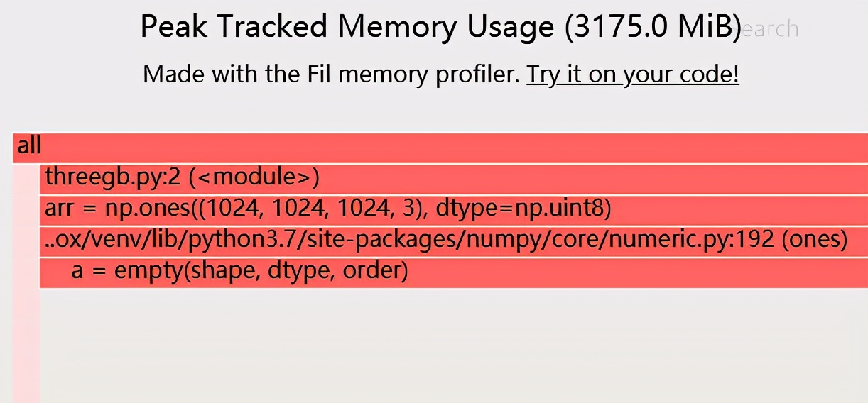
Task: Click the "<module>" text in threegb frame
Action: [x=254, y=177]
